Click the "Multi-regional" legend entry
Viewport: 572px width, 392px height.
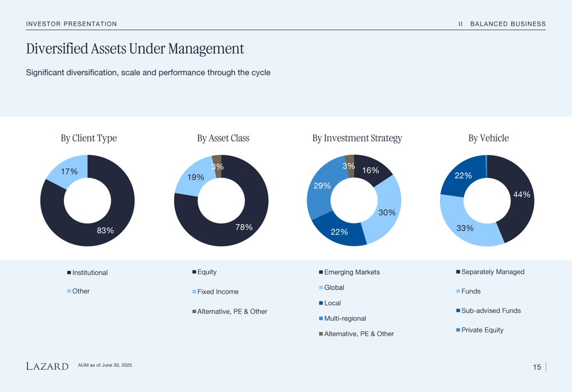[345, 318]
